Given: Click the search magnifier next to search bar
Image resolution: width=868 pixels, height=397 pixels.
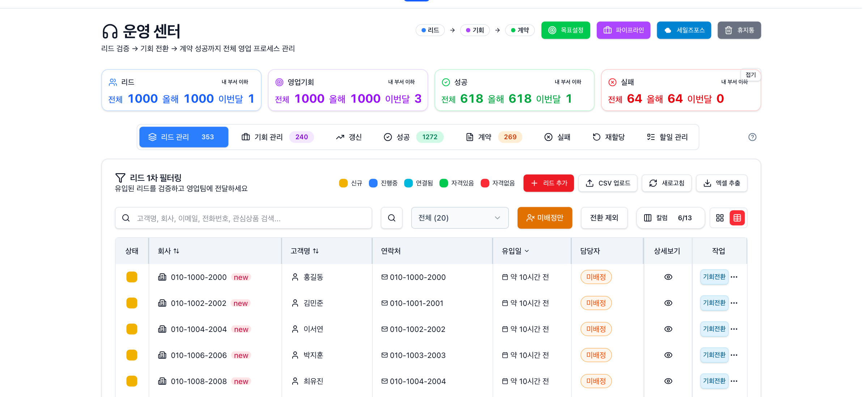Looking at the screenshot, I should click(391, 218).
